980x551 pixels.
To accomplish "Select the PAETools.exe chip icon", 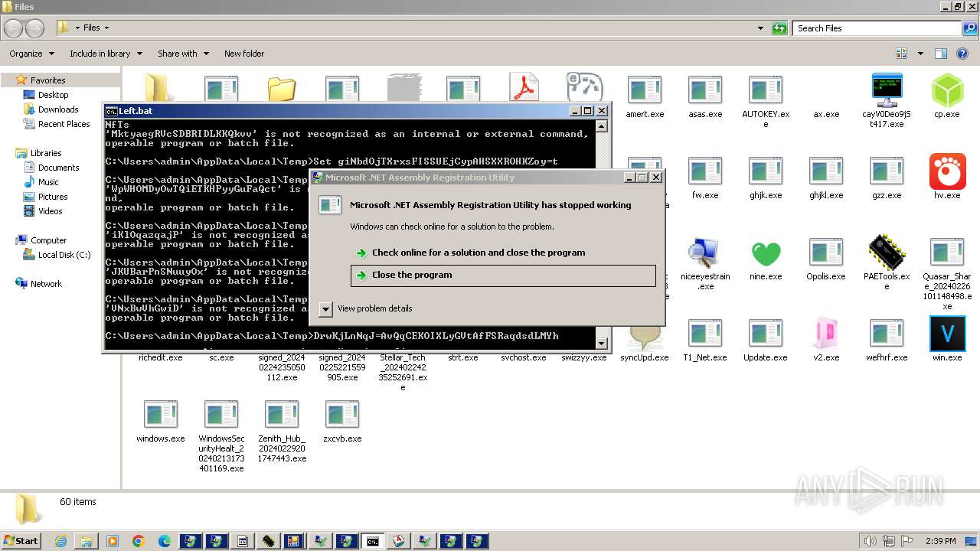I will 887,253.
